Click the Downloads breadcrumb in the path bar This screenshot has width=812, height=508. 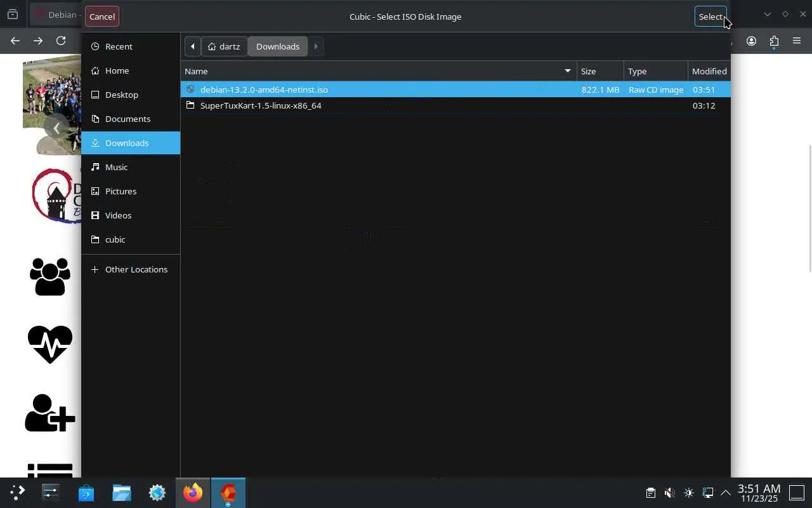pos(278,46)
